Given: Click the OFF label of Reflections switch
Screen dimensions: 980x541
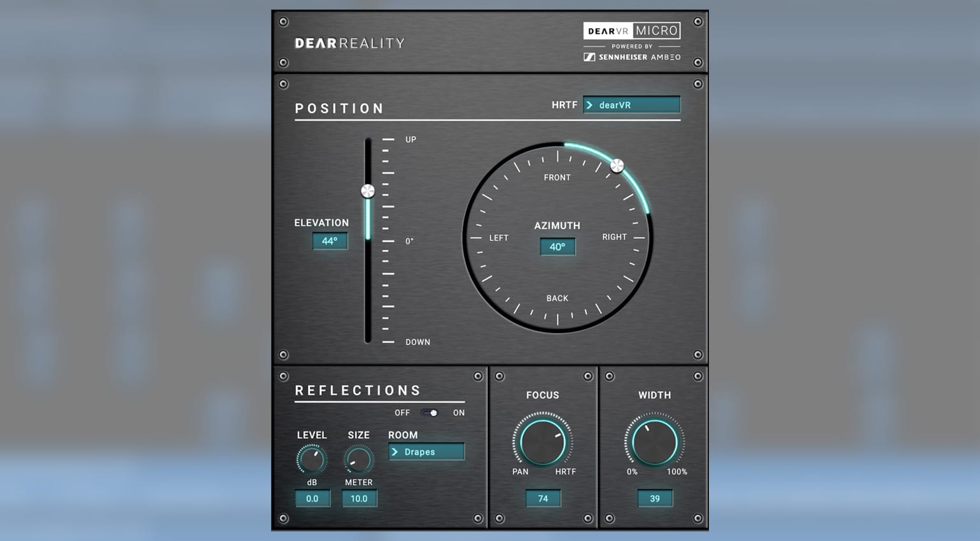Looking at the screenshot, I should tap(402, 413).
